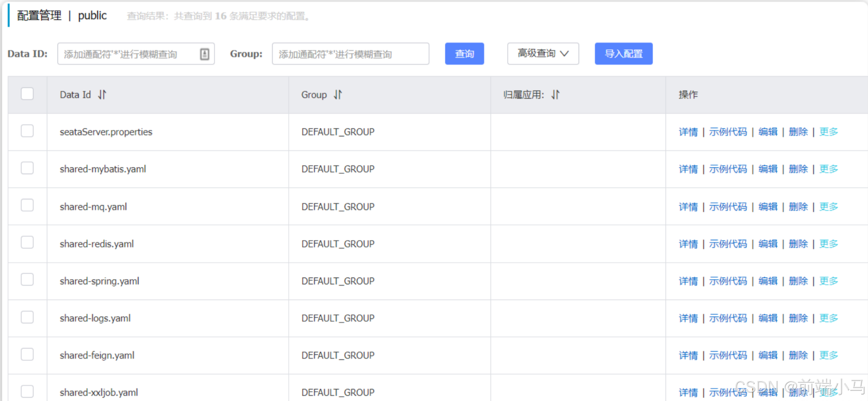
Task: Click the shared-mybatis.yaml Data Id text
Action: pos(103,169)
